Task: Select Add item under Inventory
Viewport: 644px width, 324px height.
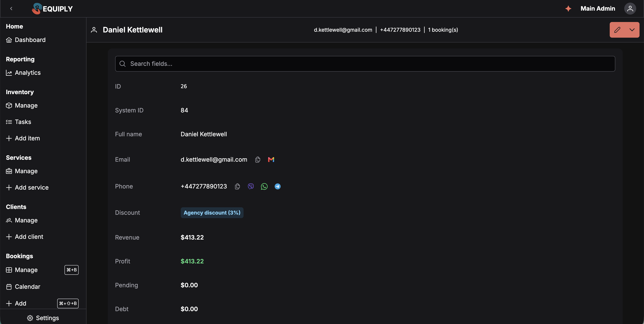Action: tap(23, 138)
